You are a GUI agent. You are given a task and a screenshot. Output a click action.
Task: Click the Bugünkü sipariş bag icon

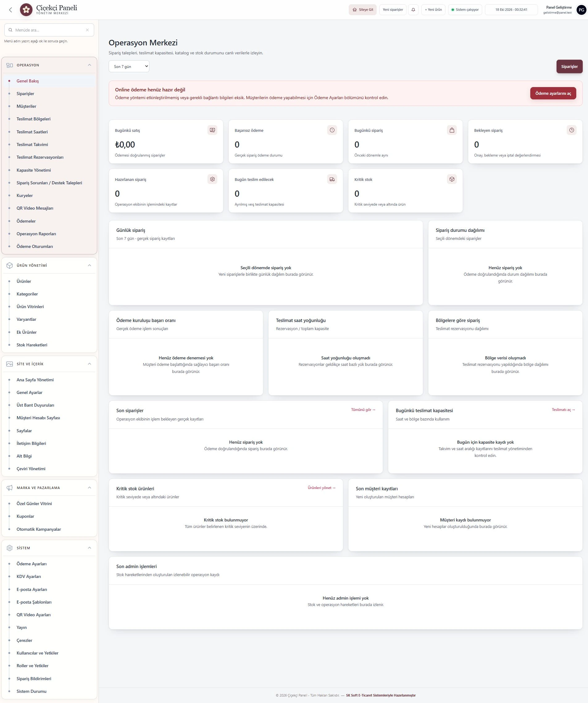click(x=452, y=130)
